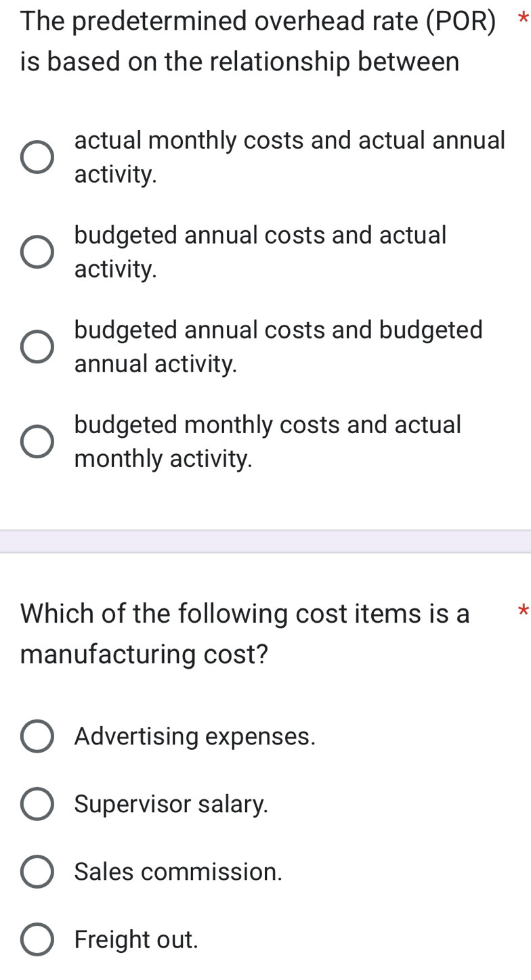Image resolution: width=531 pixels, height=980 pixels.
Task: Tick the Sales commission radio button
Action: coord(37,872)
